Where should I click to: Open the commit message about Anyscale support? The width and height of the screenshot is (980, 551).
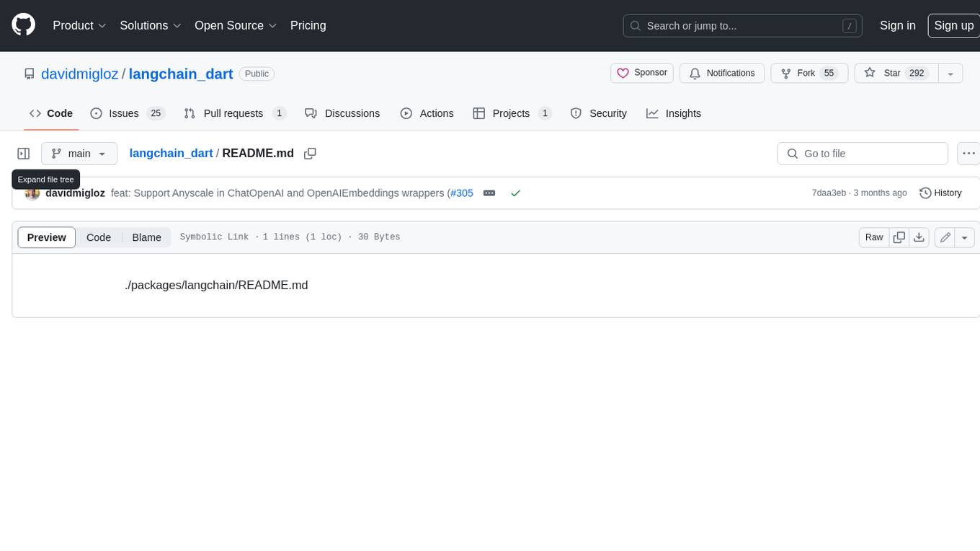280,193
